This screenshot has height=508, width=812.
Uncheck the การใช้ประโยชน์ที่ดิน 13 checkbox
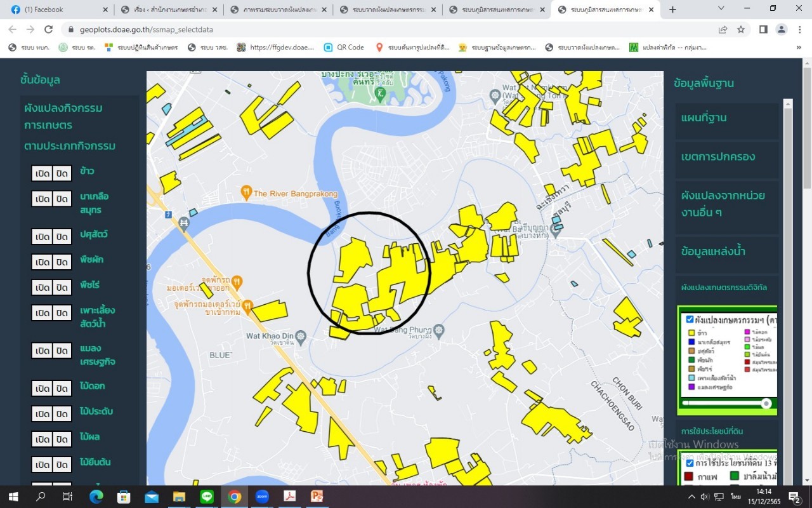tap(690, 463)
